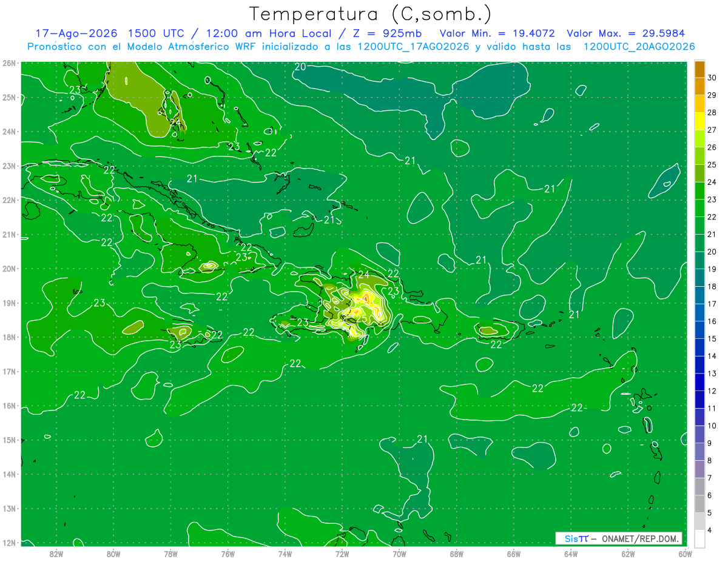Click the "60W" longitude label
Screen dimensions: 728x562
(x=685, y=554)
